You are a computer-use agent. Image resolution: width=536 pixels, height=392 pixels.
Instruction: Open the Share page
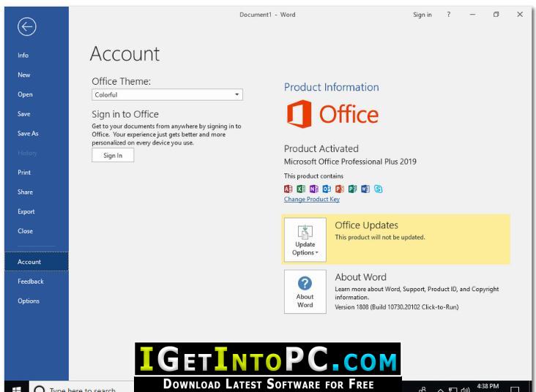tap(26, 192)
